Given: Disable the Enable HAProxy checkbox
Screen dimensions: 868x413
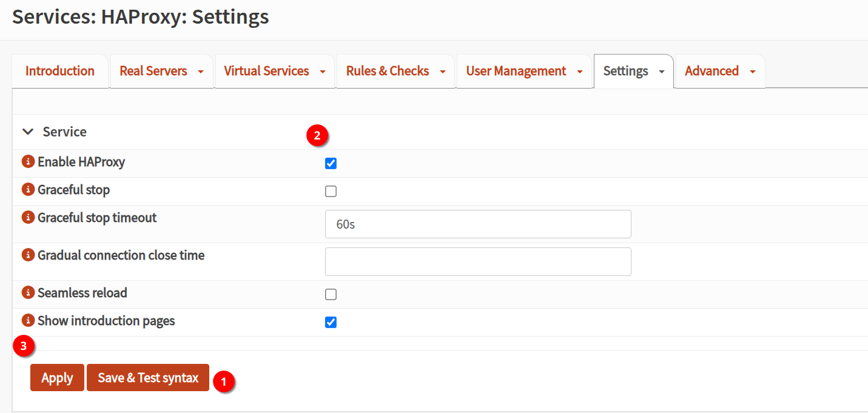Looking at the screenshot, I should click(331, 163).
